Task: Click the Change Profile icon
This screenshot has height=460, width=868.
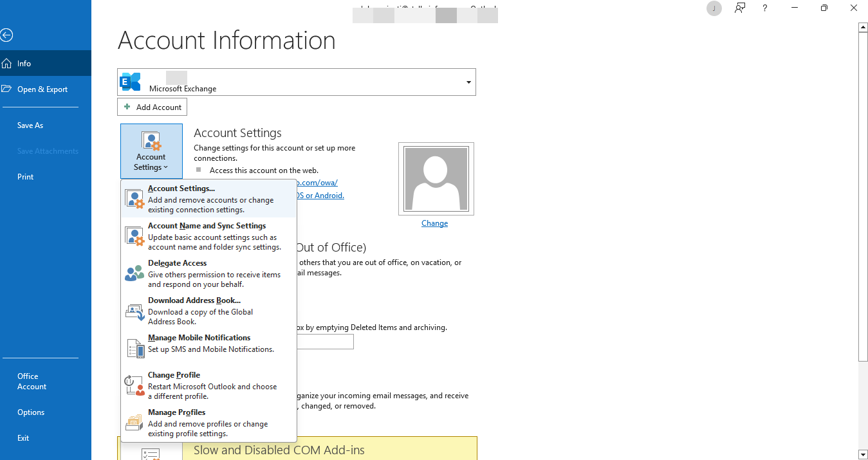Action: (134, 385)
